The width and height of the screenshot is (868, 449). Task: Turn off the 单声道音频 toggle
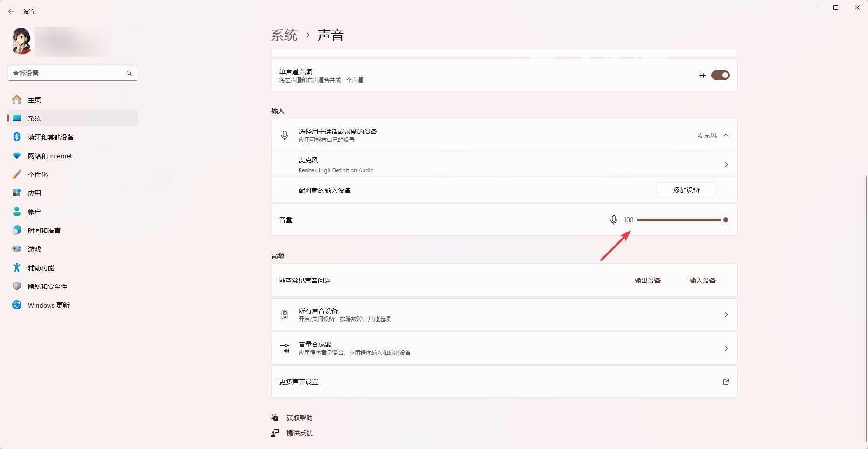(720, 75)
